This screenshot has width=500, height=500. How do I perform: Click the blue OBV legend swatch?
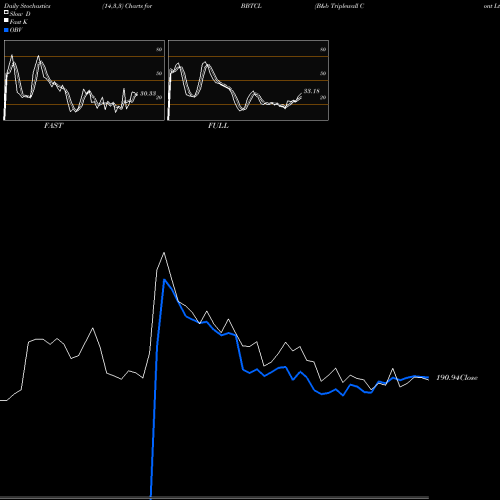click(6, 30)
